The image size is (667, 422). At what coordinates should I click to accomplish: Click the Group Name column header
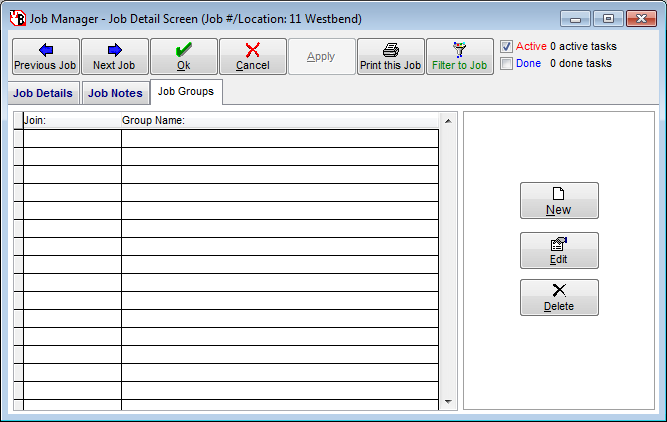(x=280, y=121)
